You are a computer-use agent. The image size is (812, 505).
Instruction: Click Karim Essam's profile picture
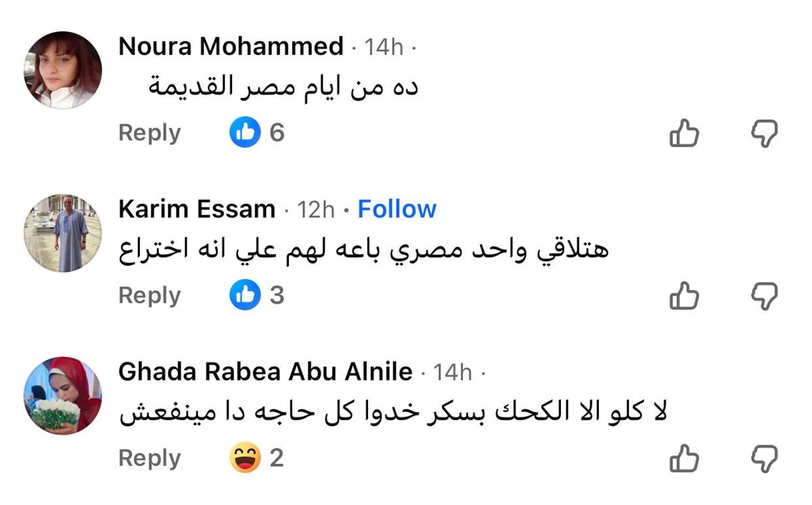pyautogui.click(x=63, y=233)
